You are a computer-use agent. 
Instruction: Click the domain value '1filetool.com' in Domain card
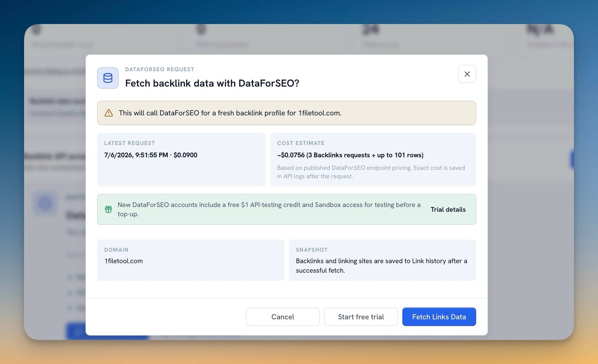click(x=123, y=261)
